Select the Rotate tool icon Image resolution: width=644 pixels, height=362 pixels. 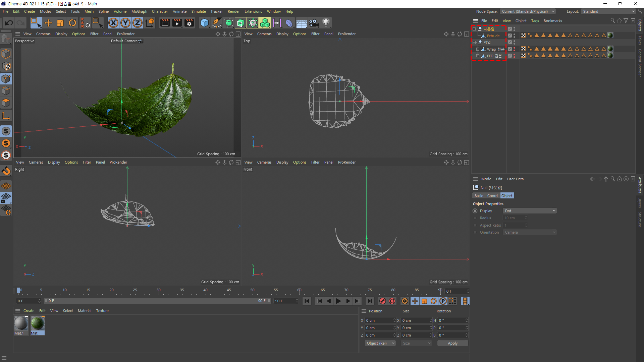click(x=72, y=23)
